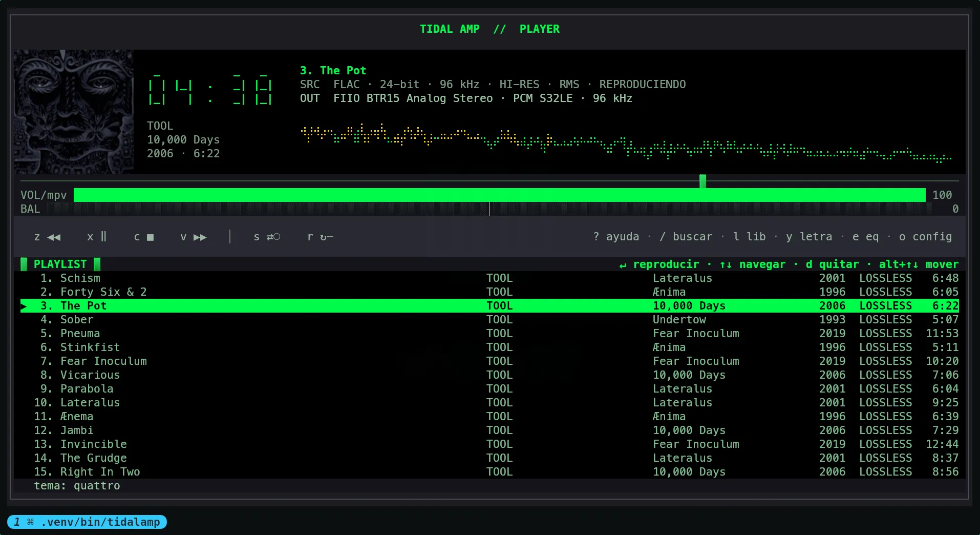This screenshot has width=980, height=535.
Task: Open the eq equalizer
Action: pyautogui.click(x=865, y=237)
